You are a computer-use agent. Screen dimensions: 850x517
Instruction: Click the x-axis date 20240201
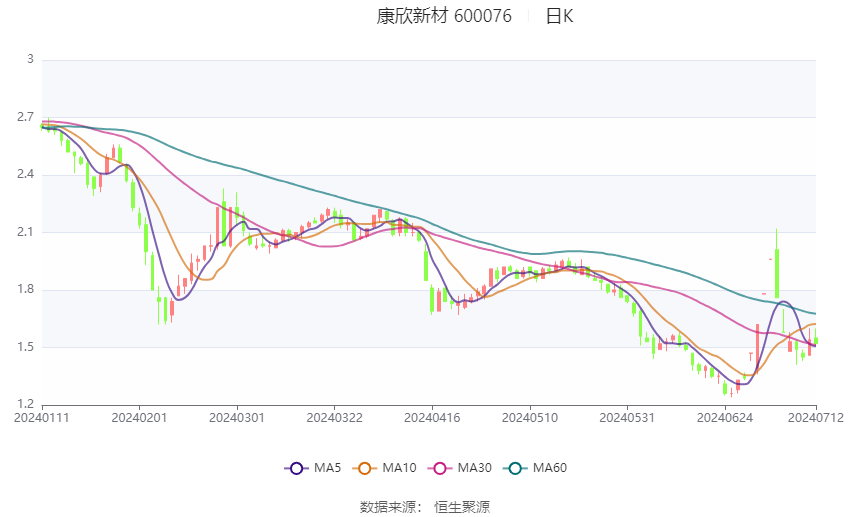(139, 418)
